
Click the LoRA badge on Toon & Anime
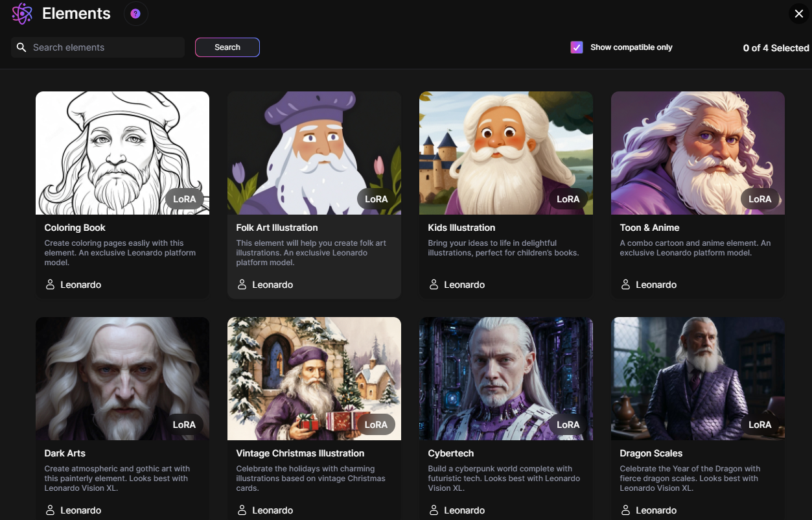tap(760, 199)
